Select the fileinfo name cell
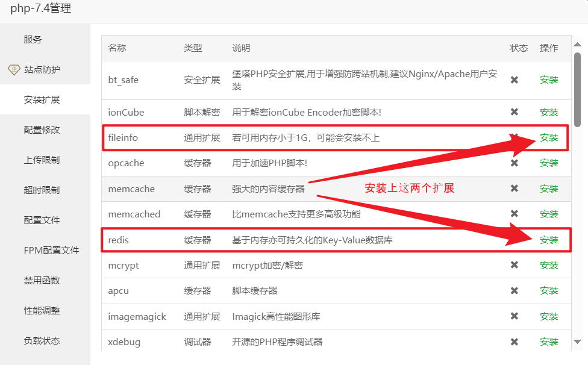 pyautogui.click(x=123, y=137)
